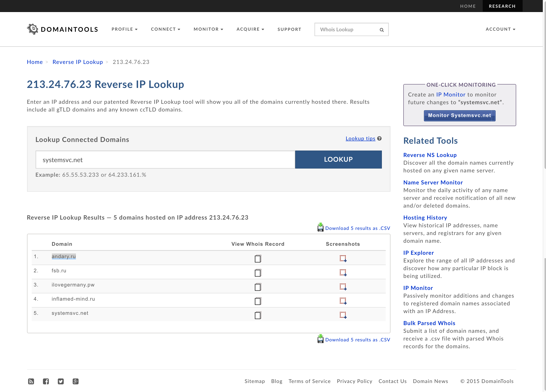Open the RSS feed footer icon
The height and width of the screenshot is (392, 546).
tap(31, 381)
